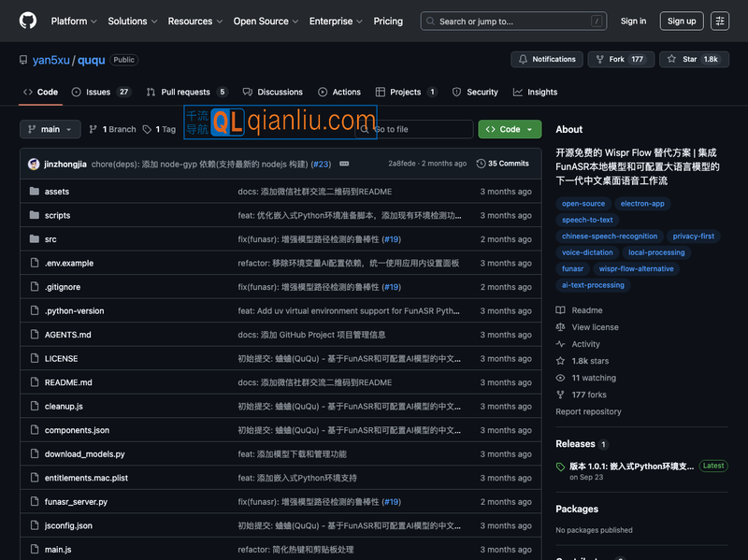Click the GitHub logo icon

(x=28, y=21)
